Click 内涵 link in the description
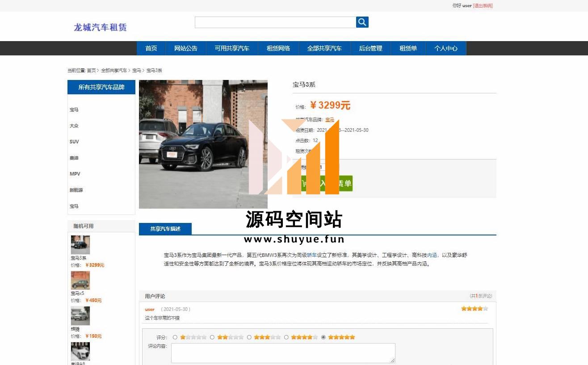 point(432,255)
